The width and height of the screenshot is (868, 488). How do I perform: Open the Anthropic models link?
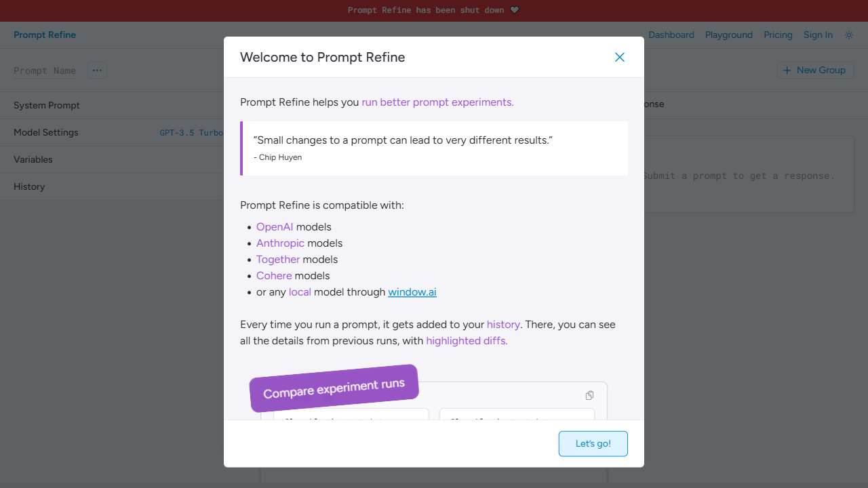280,243
